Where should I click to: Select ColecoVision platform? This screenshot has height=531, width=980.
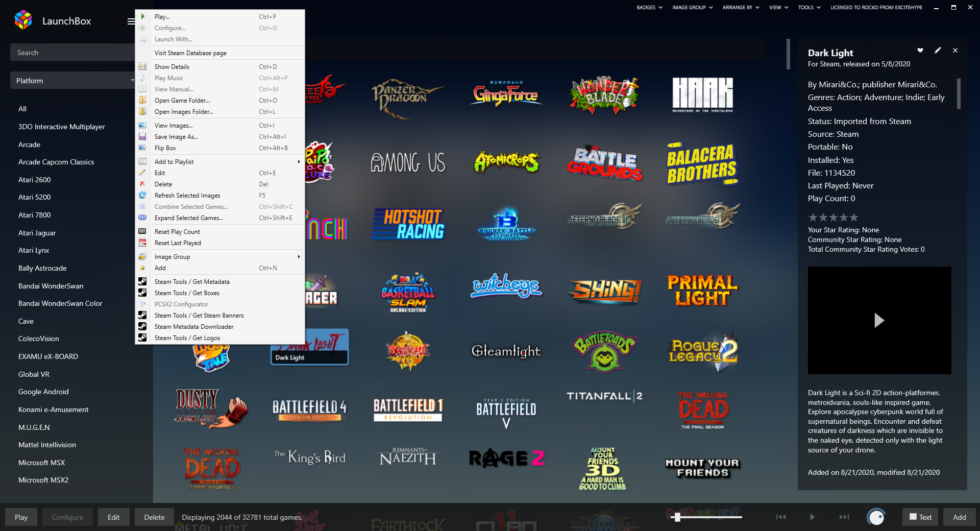coord(38,339)
